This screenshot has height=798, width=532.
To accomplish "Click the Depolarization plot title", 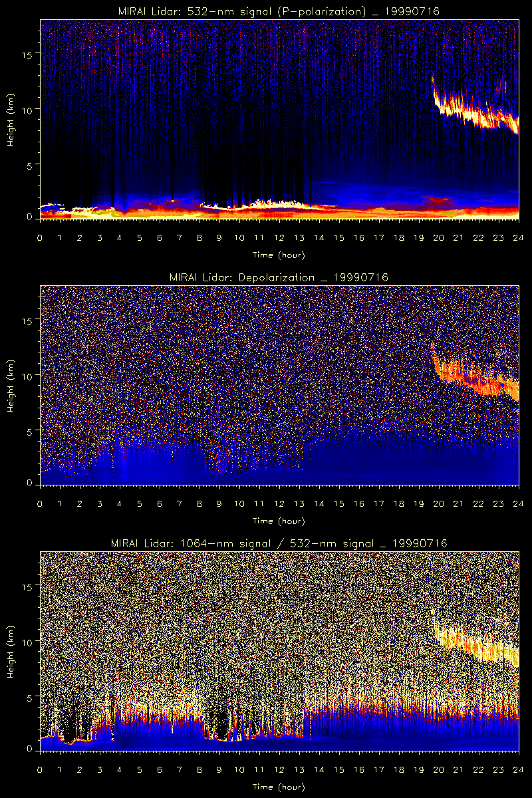I will point(279,277).
